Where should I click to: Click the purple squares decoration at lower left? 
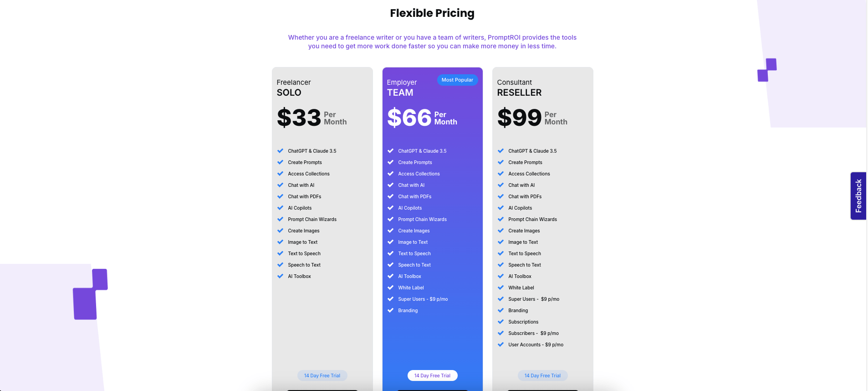tap(90, 294)
